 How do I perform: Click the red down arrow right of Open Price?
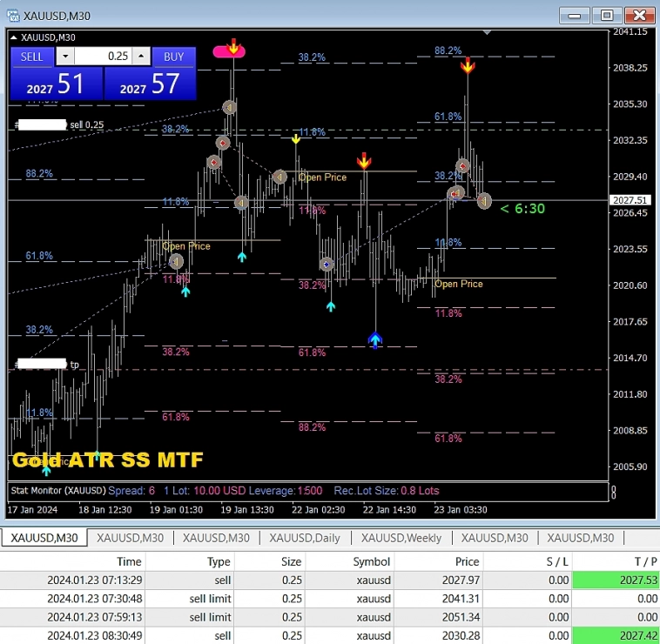(x=364, y=161)
